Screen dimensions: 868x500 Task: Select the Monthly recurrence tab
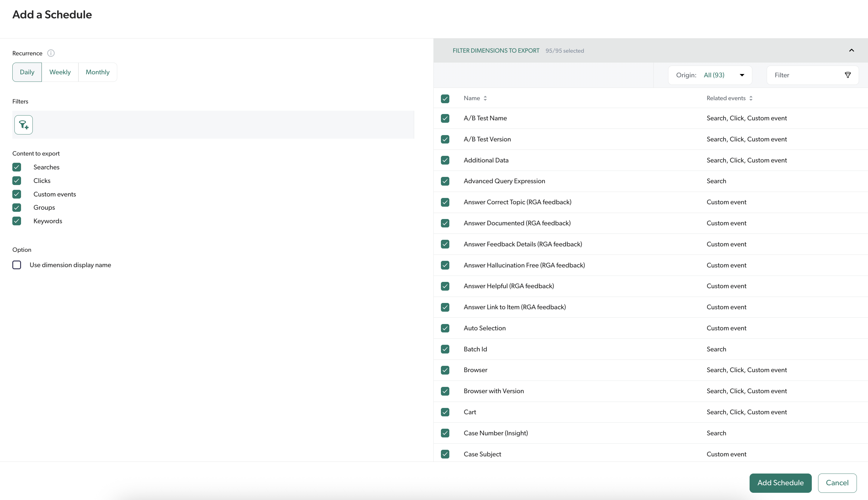click(x=98, y=72)
